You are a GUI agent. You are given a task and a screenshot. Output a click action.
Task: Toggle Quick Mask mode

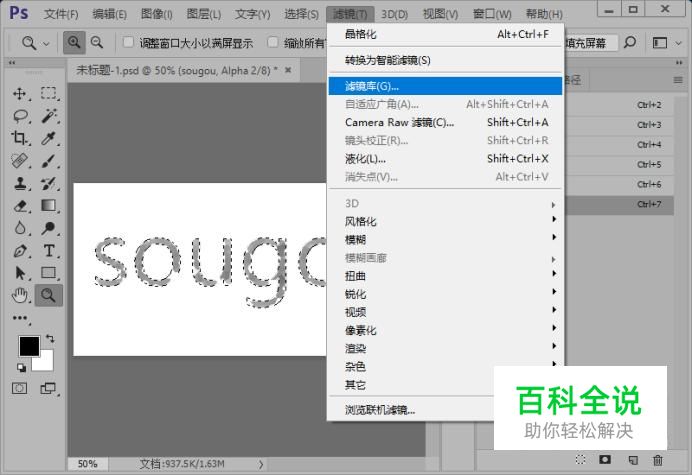[x=19, y=388]
